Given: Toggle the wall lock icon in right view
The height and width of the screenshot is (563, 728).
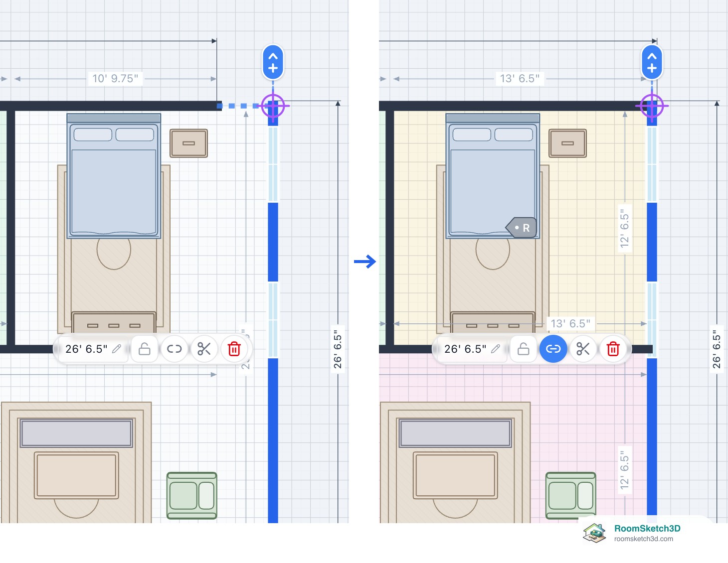Looking at the screenshot, I should tap(523, 349).
